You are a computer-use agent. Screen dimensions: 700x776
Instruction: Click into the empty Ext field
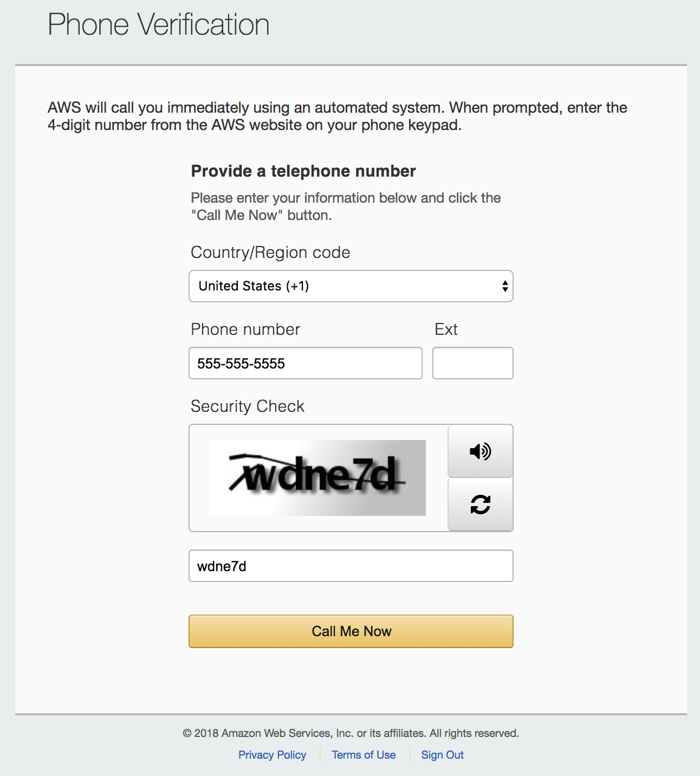click(x=472, y=363)
